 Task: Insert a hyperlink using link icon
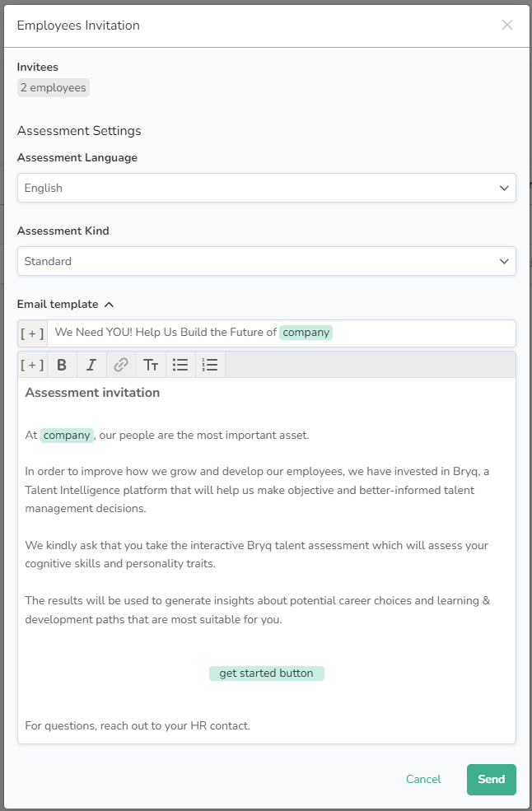121,365
